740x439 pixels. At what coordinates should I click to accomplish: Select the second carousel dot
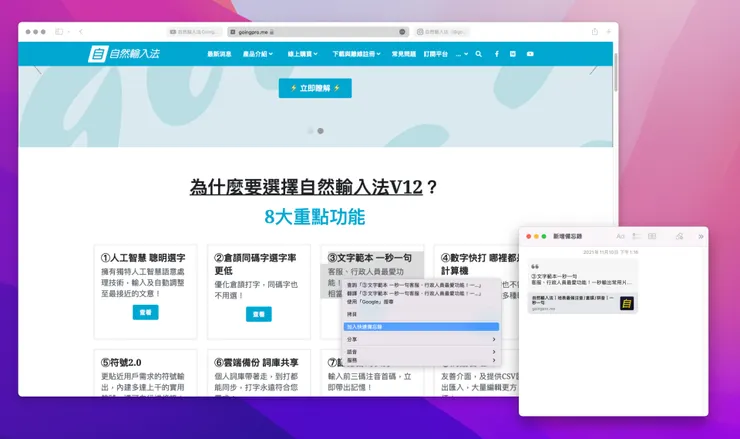320,131
